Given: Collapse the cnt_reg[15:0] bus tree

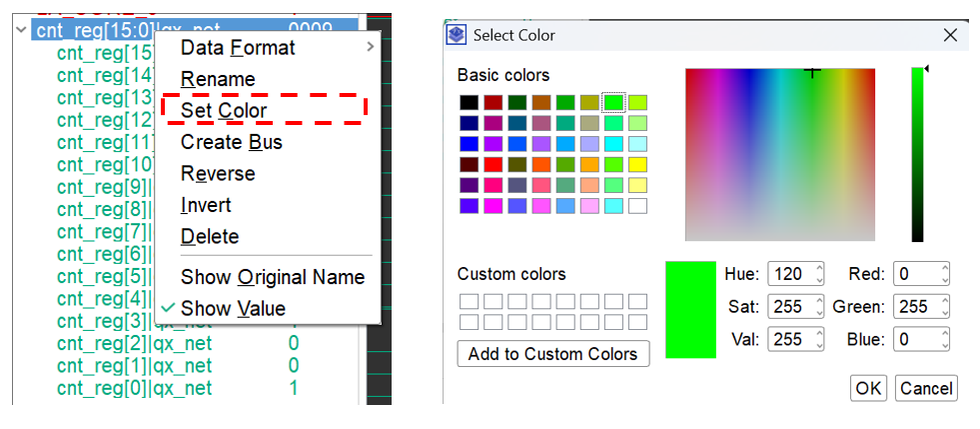Looking at the screenshot, I should [22, 30].
